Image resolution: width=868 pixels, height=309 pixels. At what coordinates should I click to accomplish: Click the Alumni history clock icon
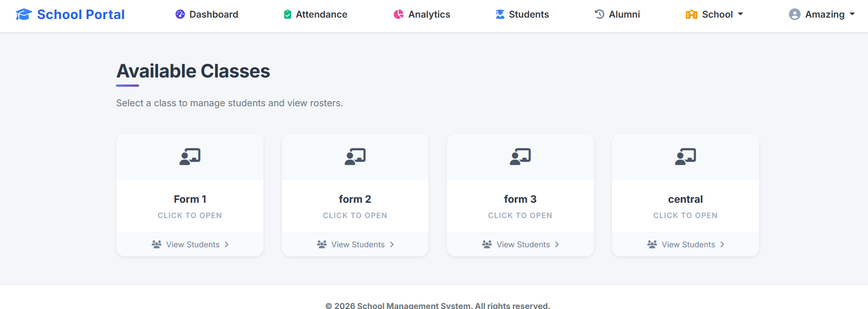point(600,14)
